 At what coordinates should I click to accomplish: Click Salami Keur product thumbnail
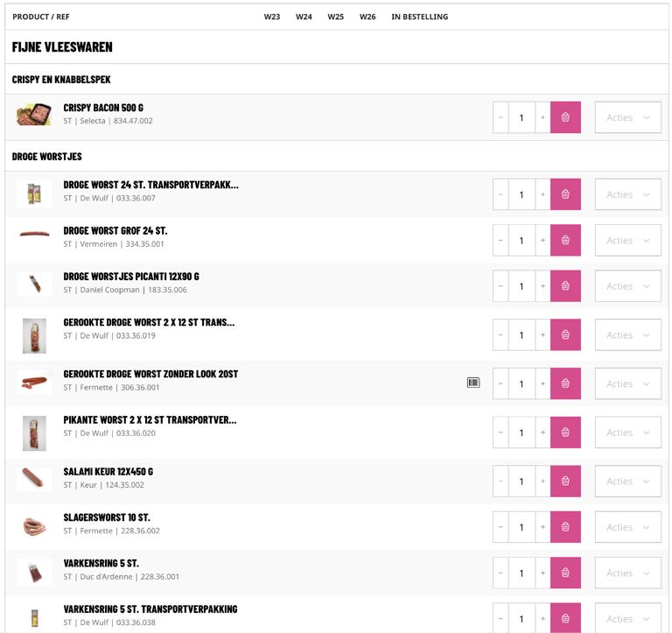click(x=34, y=478)
